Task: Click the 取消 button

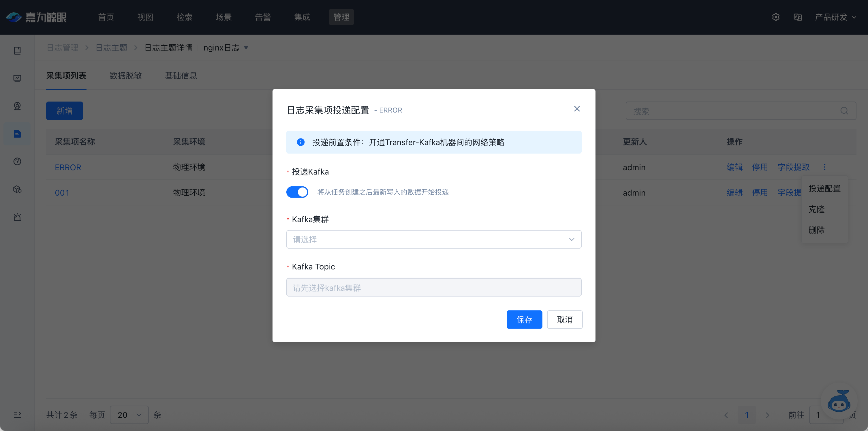Action: pyautogui.click(x=565, y=319)
